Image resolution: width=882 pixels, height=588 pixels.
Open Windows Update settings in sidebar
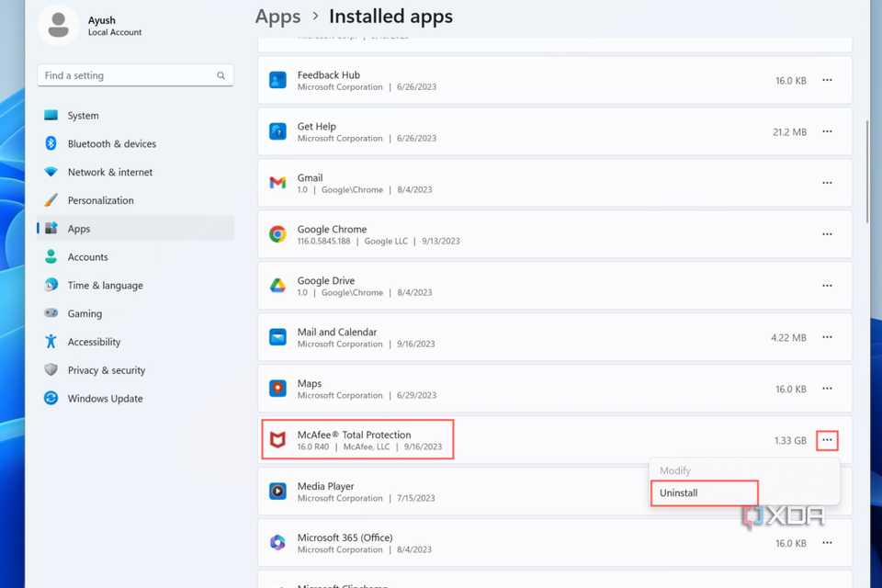click(x=105, y=399)
